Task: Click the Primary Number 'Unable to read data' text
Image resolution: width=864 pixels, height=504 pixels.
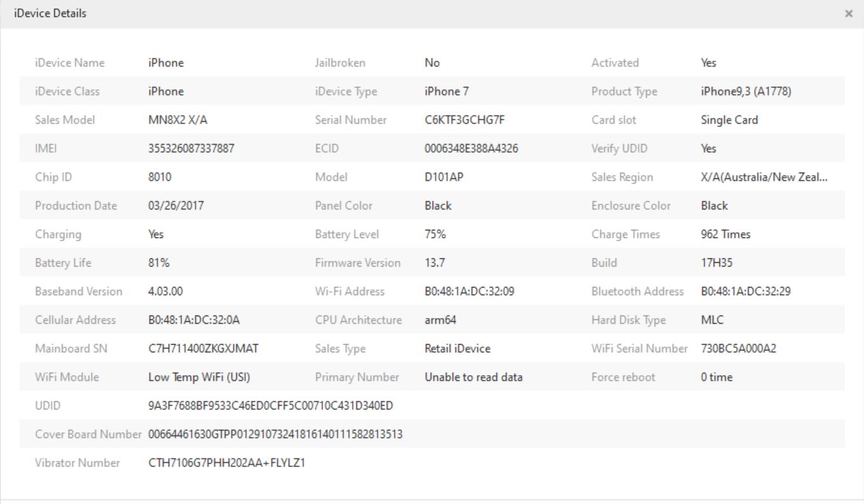Action: click(473, 377)
